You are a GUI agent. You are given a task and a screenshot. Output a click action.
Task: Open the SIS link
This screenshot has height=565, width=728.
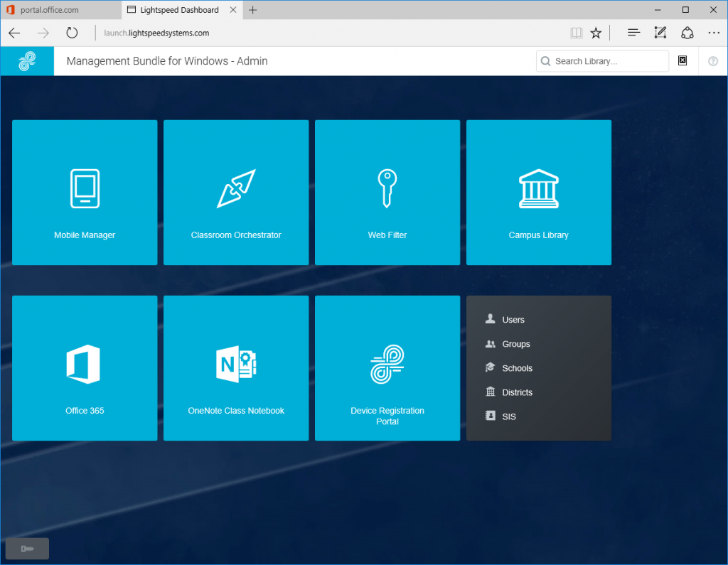[x=509, y=416]
